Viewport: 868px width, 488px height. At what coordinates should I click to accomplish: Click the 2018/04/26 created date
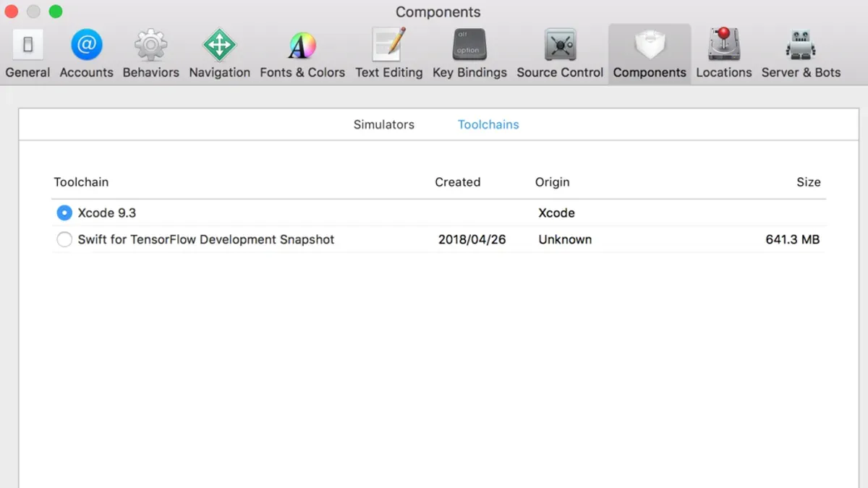(472, 239)
